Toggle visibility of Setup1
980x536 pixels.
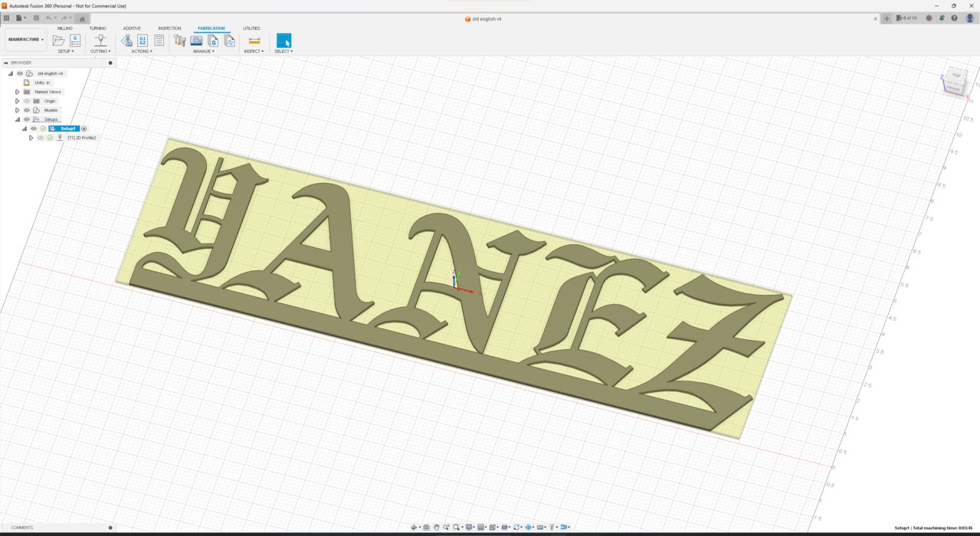tap(33, 129)
